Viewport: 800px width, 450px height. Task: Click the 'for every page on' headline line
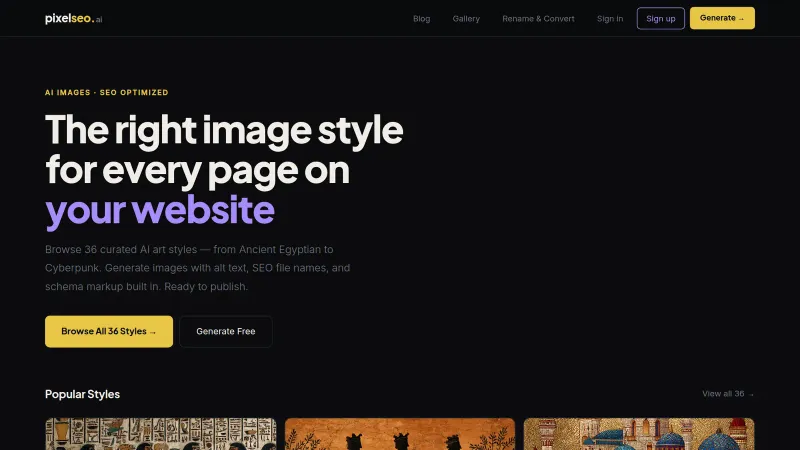pyautogui.click(x=197, y=171)
